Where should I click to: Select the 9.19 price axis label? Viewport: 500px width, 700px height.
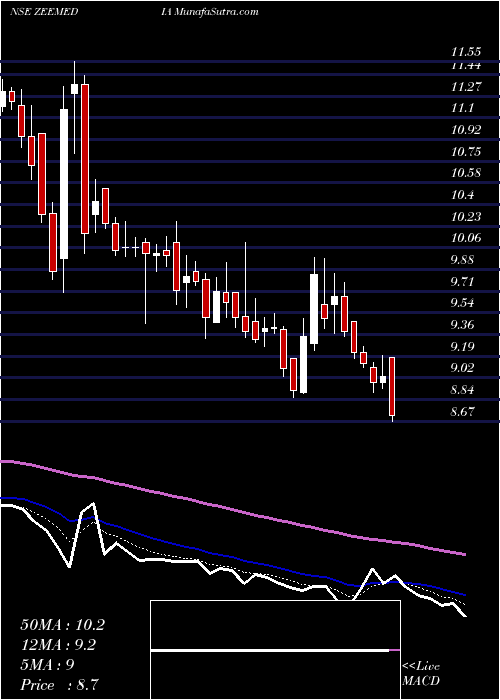click(x=462, y=347)
